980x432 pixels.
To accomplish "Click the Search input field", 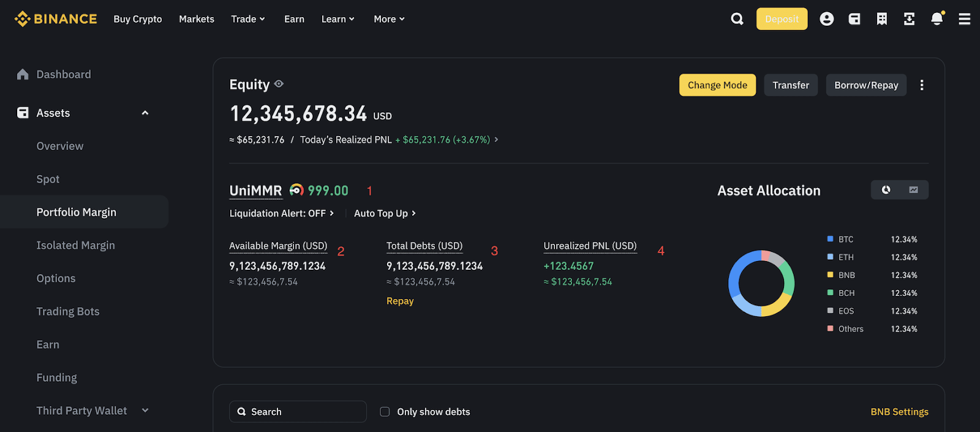I will coord(304,412).
